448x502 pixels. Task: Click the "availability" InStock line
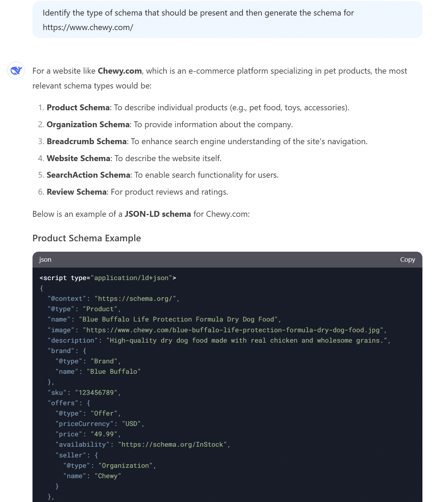point(143,445)
